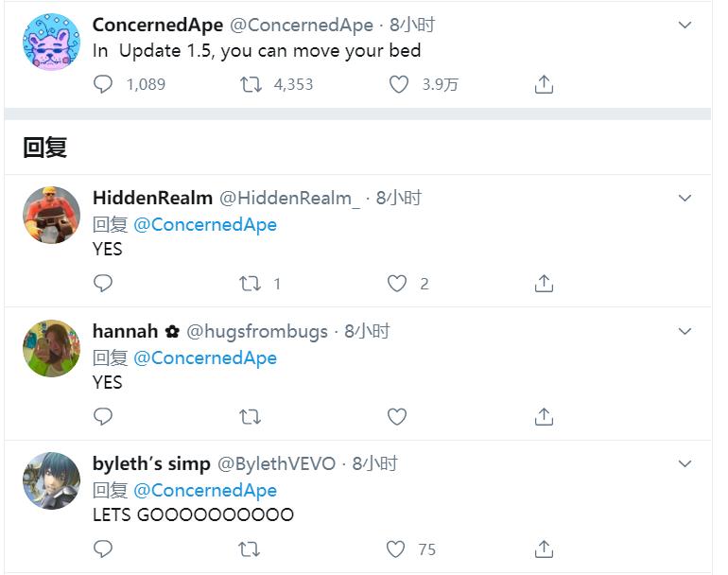Retweet HiddenRealm's reply

point(251,283)
